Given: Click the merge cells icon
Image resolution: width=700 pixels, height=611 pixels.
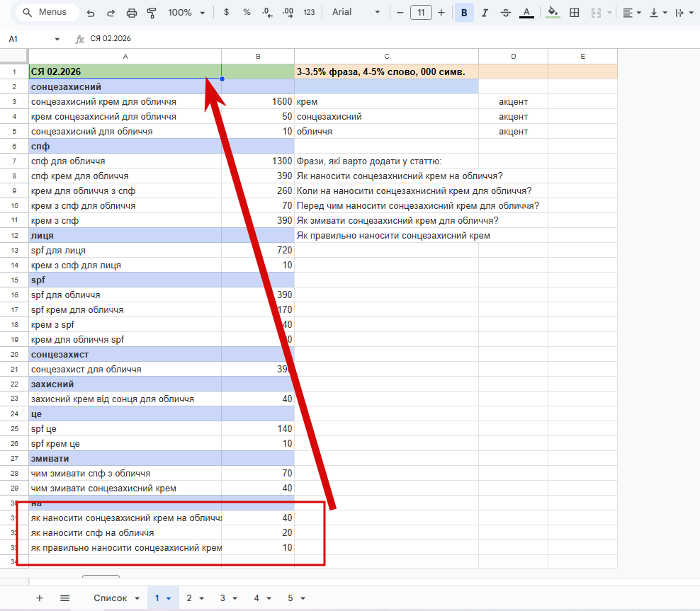Looking at the screenshot, I should 596,13.
